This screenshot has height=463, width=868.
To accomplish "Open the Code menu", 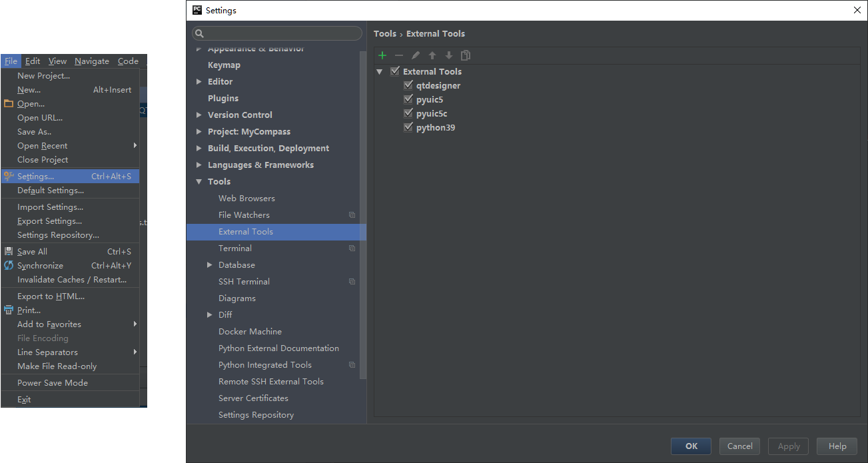I will (x=128, y=61).
